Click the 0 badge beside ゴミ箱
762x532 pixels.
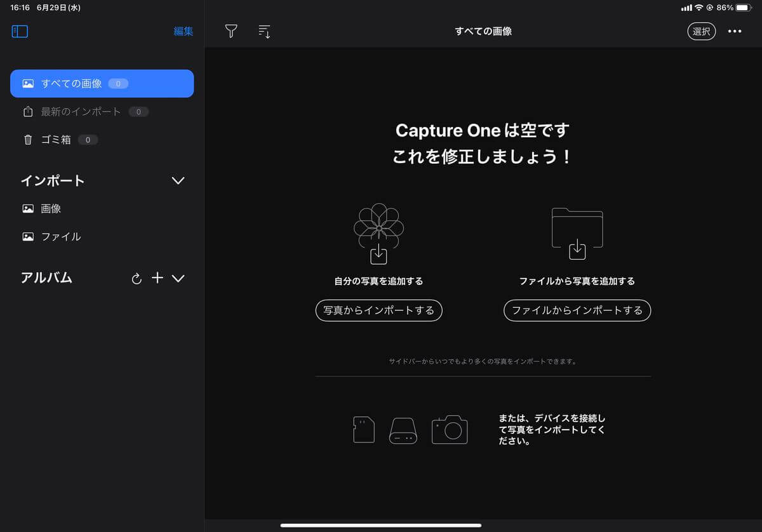pyautogui.click(x=88, y=140)
